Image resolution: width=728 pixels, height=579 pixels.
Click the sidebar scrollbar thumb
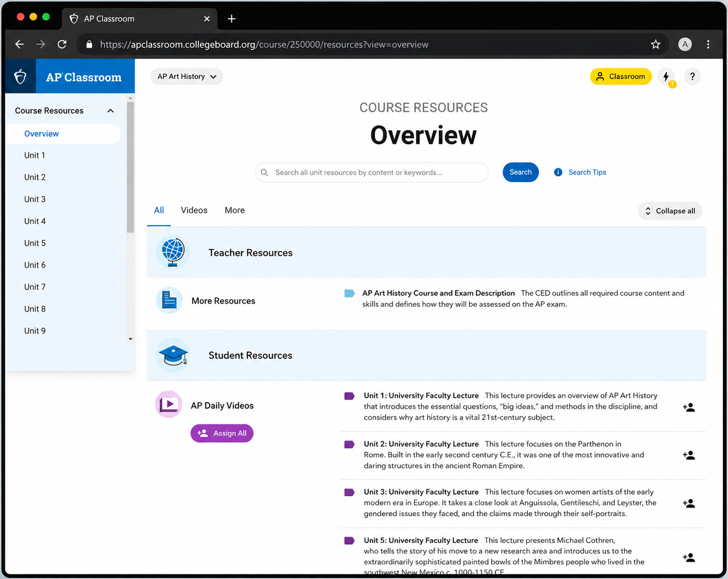pyautogui.click(x=130, y=167)
